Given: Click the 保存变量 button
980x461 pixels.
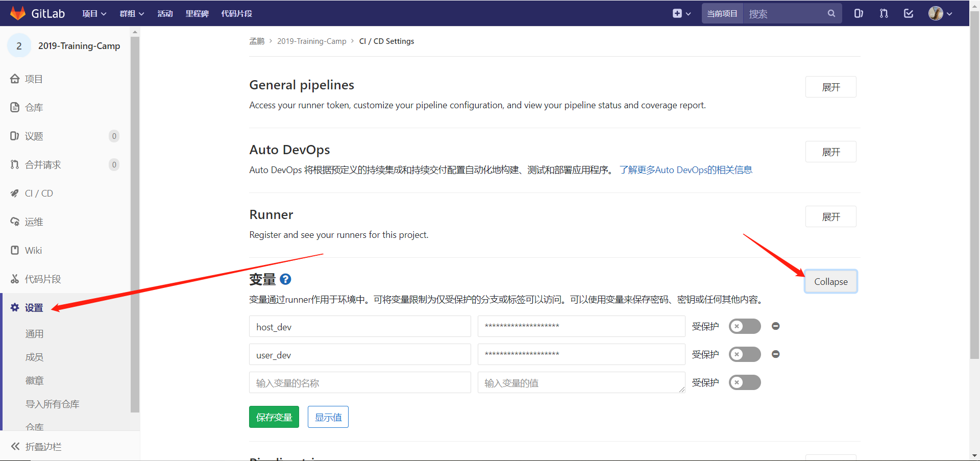Looking at the screenshot, I should (x=274, y=417).
